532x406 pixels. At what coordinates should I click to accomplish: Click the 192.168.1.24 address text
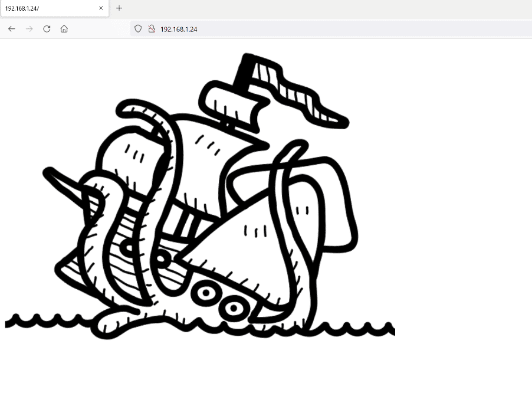[x=178, y=29]
